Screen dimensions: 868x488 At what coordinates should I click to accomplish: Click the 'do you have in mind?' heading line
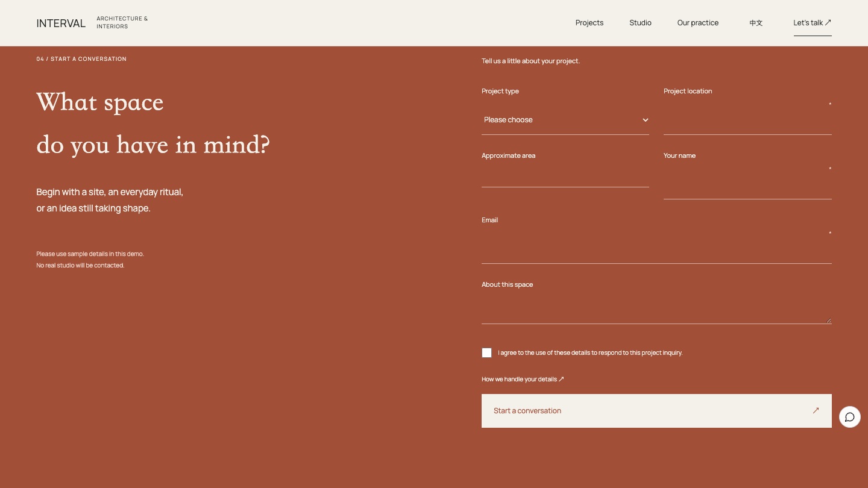(153, 145)
